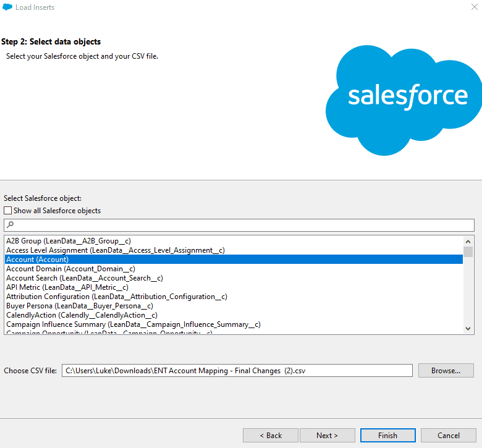Choose Account Domain from object list
This screenshot has height=448, width=482.
tap(70, 269)
